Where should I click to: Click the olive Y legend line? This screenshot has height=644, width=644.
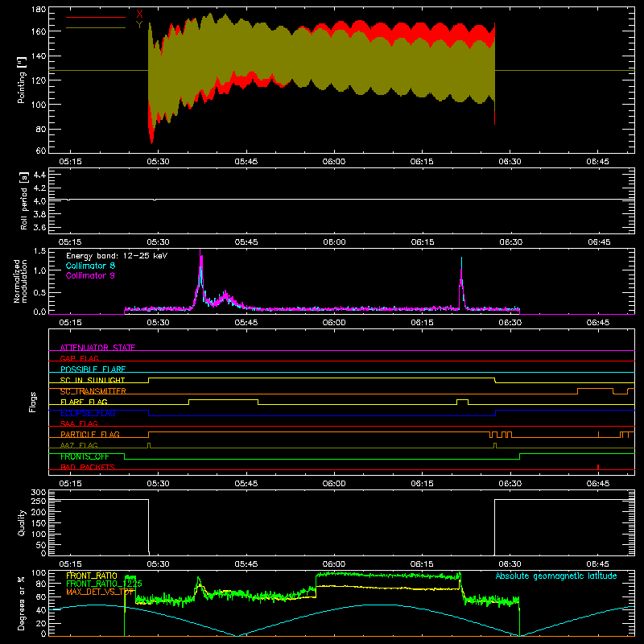point(96,27)
